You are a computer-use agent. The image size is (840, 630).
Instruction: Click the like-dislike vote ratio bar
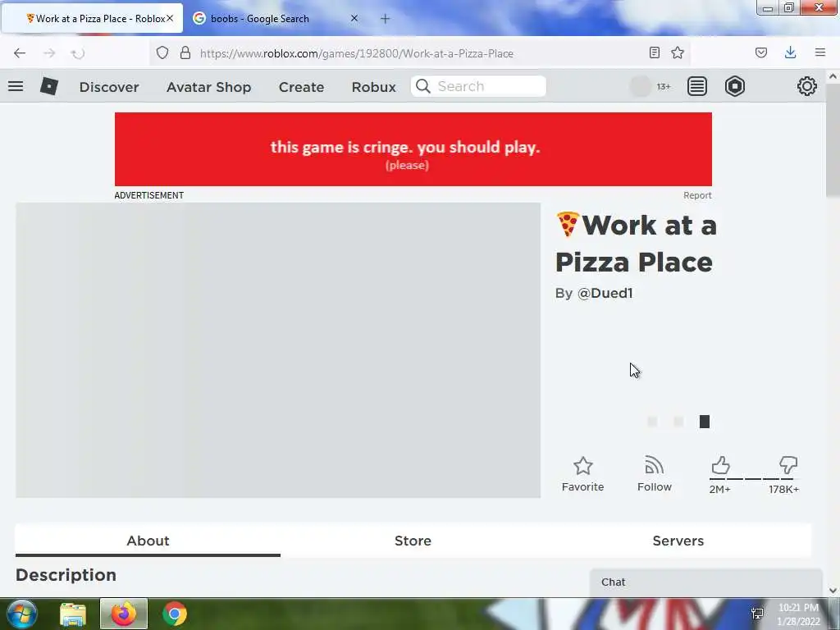pos(755,479)
